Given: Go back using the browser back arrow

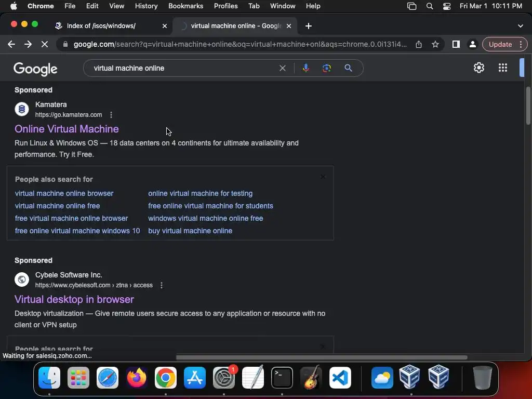Looking at the screenshot, I should click(11, 44).
